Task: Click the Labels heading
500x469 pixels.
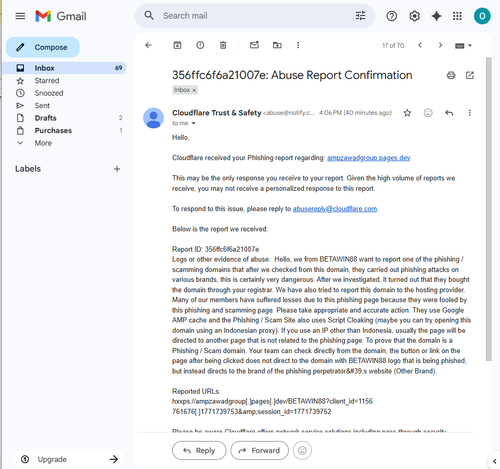Action: pos(28,169)
